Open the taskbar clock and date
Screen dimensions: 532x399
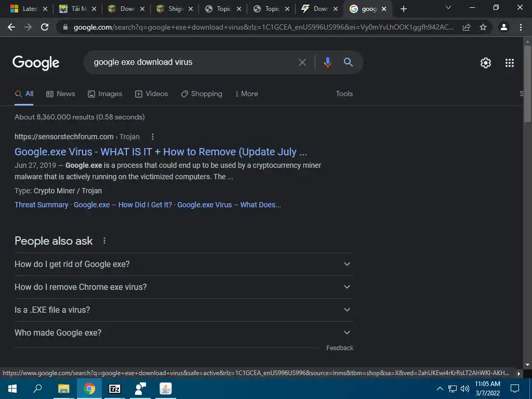click(x=487, y=389)
